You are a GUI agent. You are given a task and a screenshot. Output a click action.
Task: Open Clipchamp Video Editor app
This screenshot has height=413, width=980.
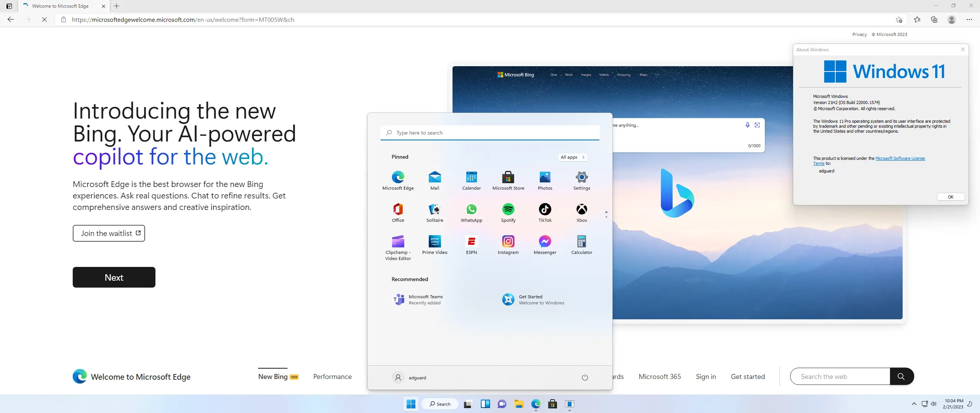point(398,247)
